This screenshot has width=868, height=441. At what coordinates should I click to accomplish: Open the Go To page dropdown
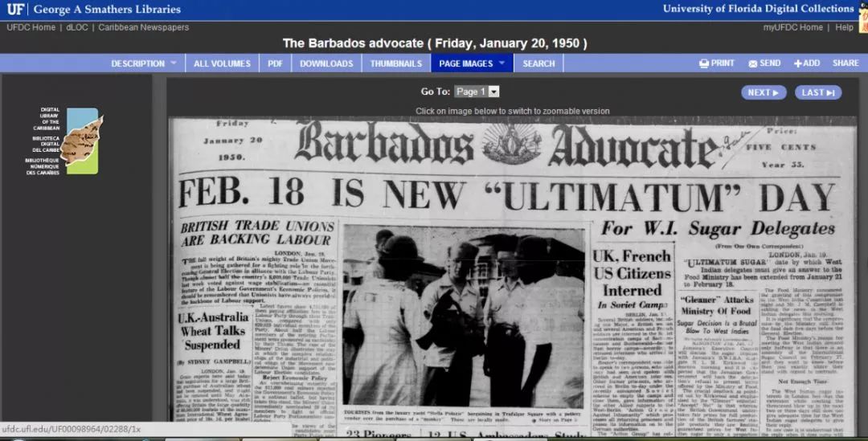click(477, 92)
